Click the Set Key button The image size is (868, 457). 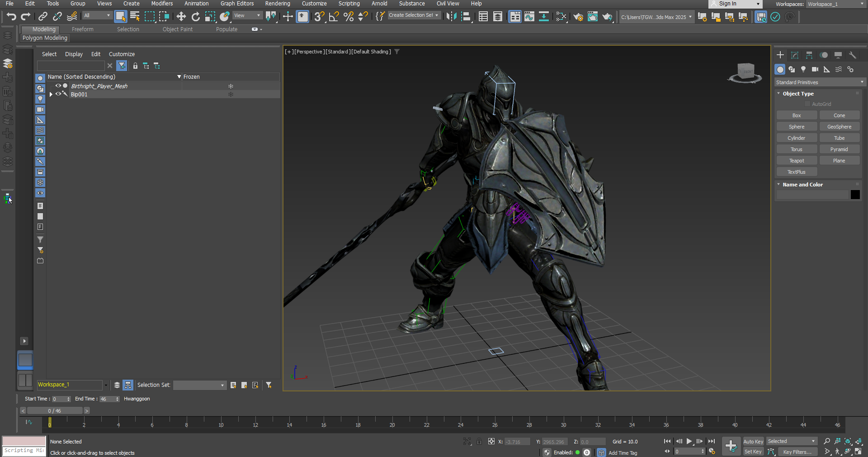click(x=753, y=452)
